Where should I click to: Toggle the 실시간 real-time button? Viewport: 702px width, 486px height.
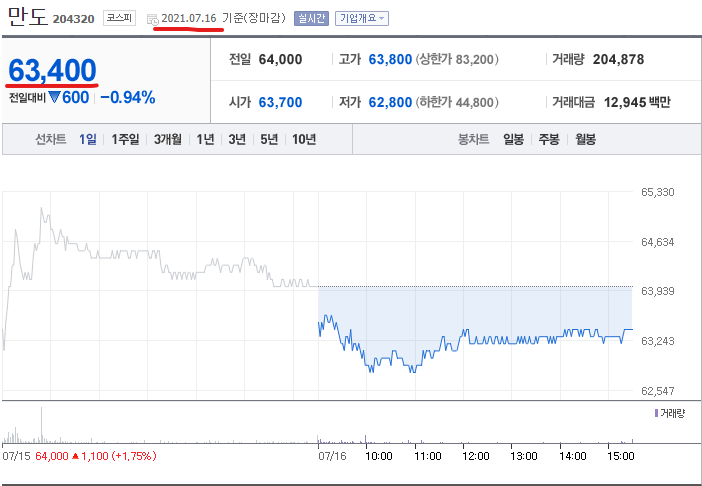tap(311, 18)
